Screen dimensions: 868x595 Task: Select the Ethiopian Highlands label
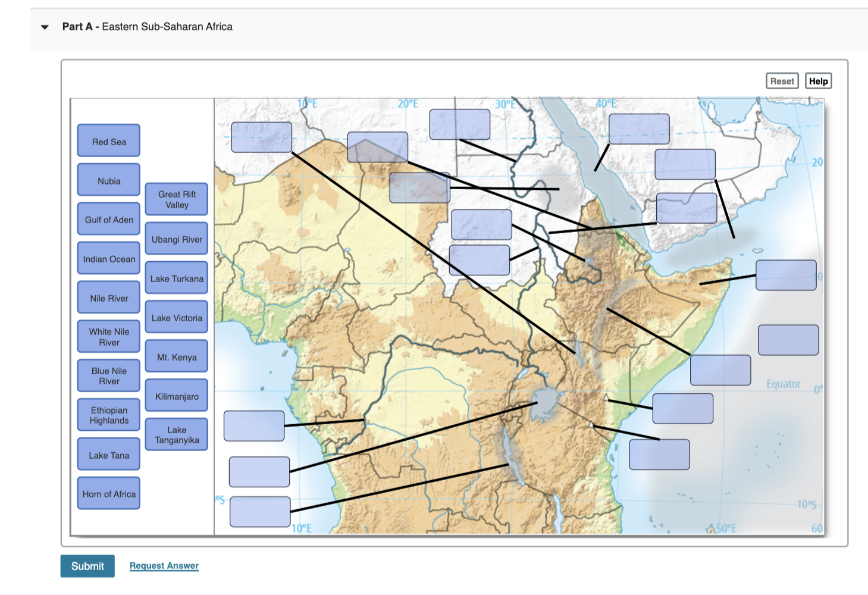[108, 415]
